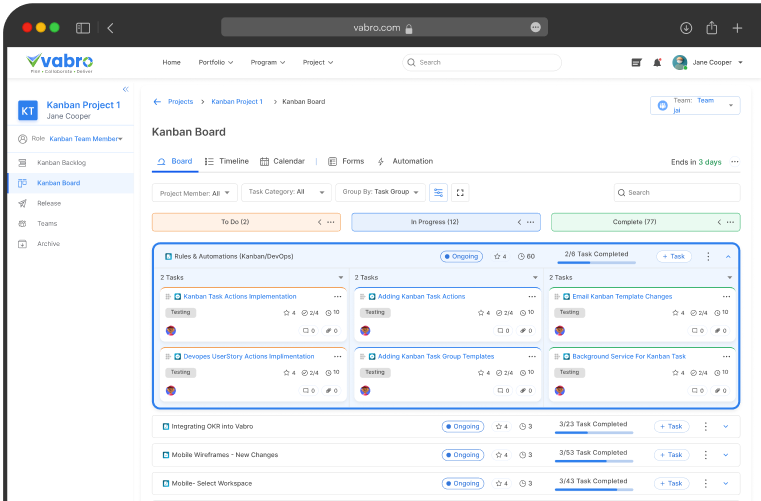761x501 pixels.
Task: Open the notifications bell
Action: click(x=657, y=63)
